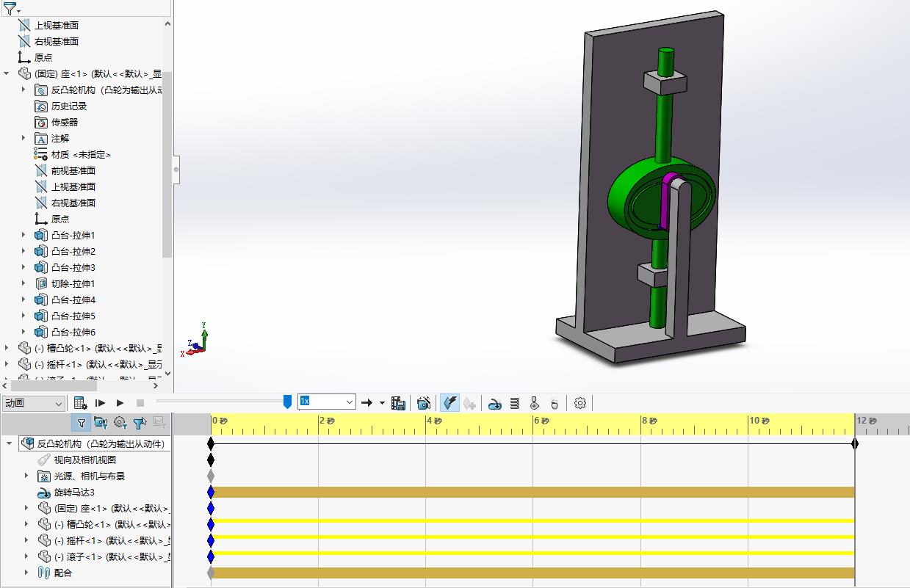Click the 配合 paperclip mates icon
Viewport: 910px width, 588px height.
click(43, 573)
